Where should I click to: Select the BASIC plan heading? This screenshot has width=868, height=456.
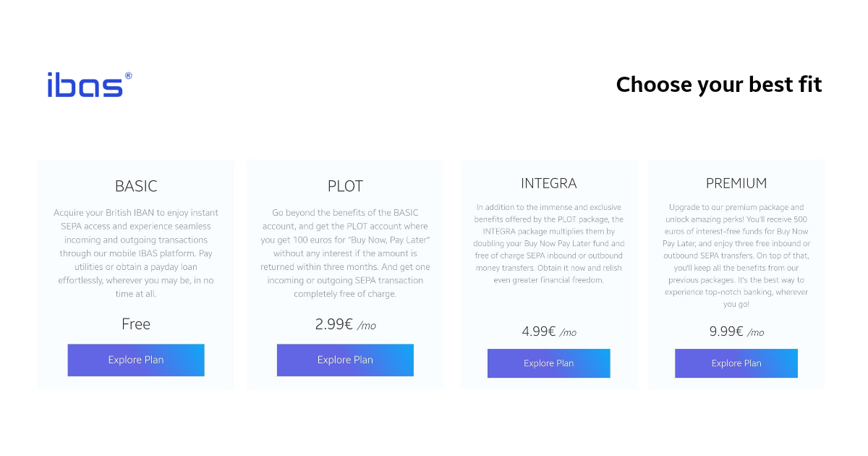coord(136,186)
